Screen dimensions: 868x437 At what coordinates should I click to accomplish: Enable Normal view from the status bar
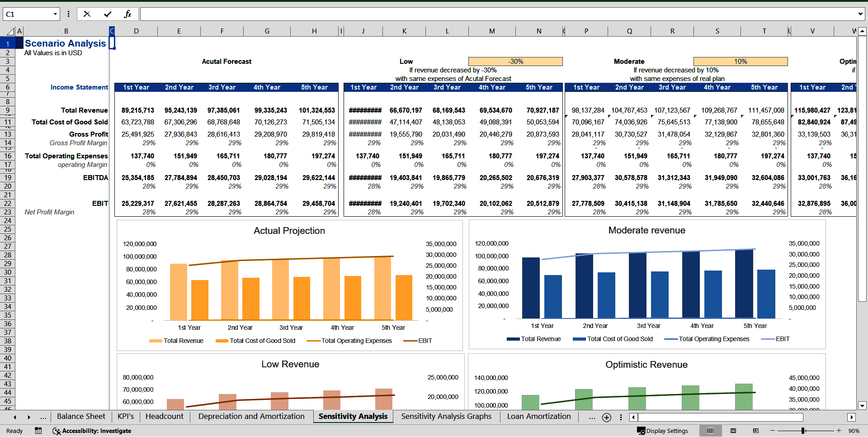pyautogui.click(x=710, y=431)
